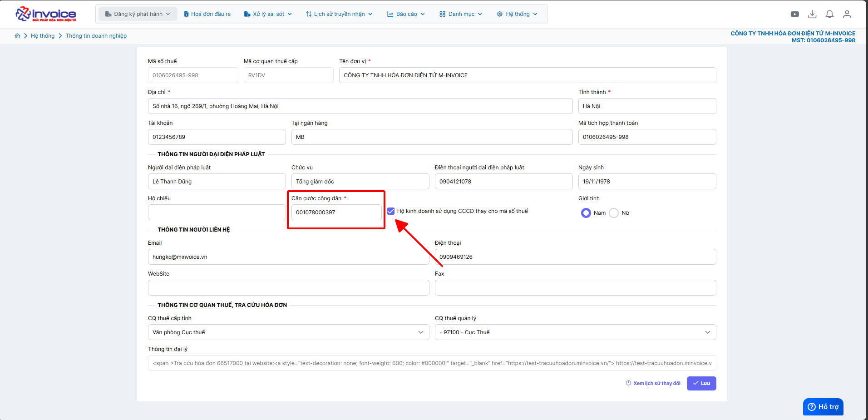Image resolution: width=868 pixels, height=420 pixels.
Task: Open the notifications bell
Action: point(829,14)
